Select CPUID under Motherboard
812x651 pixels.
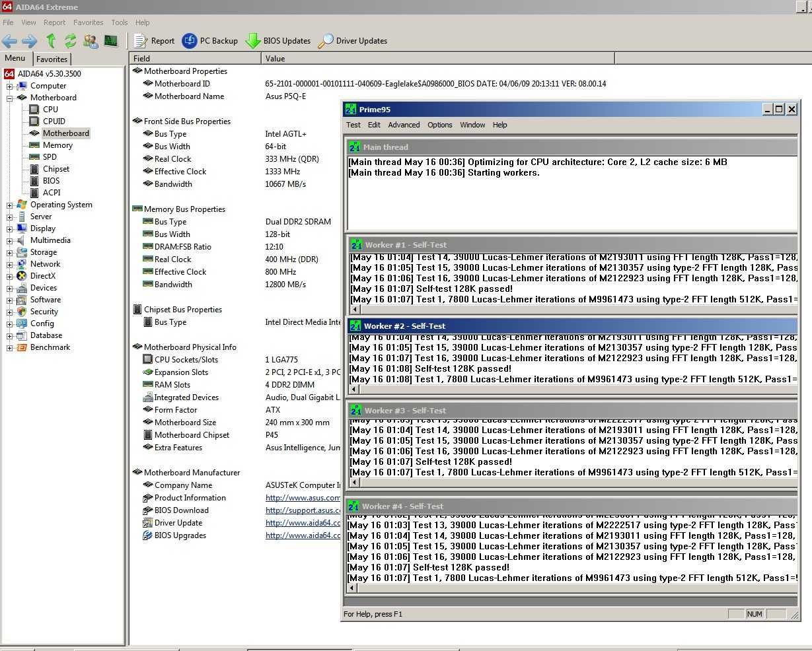(x=54, y=121)
